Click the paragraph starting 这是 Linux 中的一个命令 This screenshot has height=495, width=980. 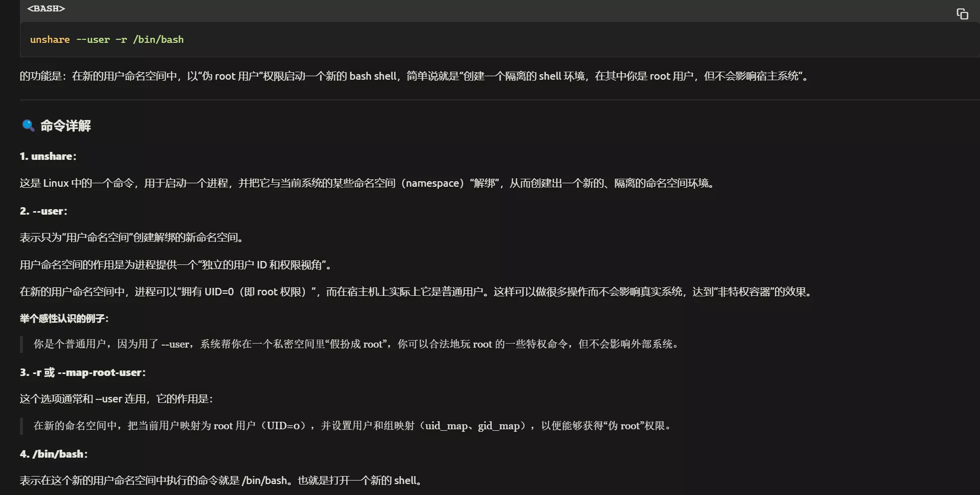pos(368,183)
